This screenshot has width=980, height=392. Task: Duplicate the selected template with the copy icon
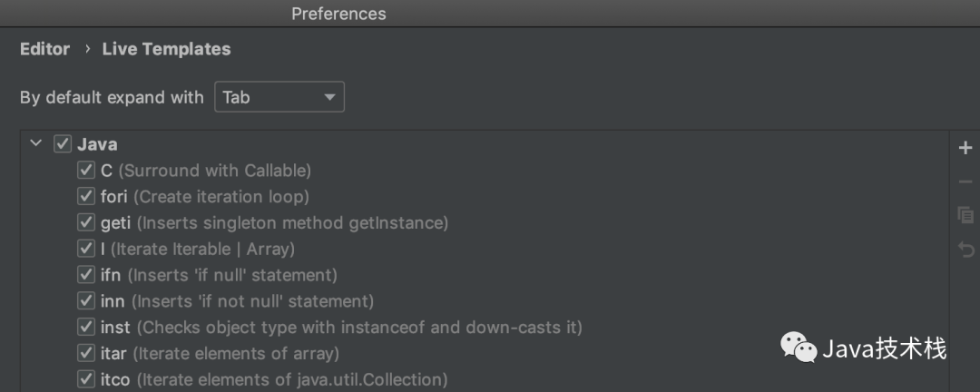(965, 215)
